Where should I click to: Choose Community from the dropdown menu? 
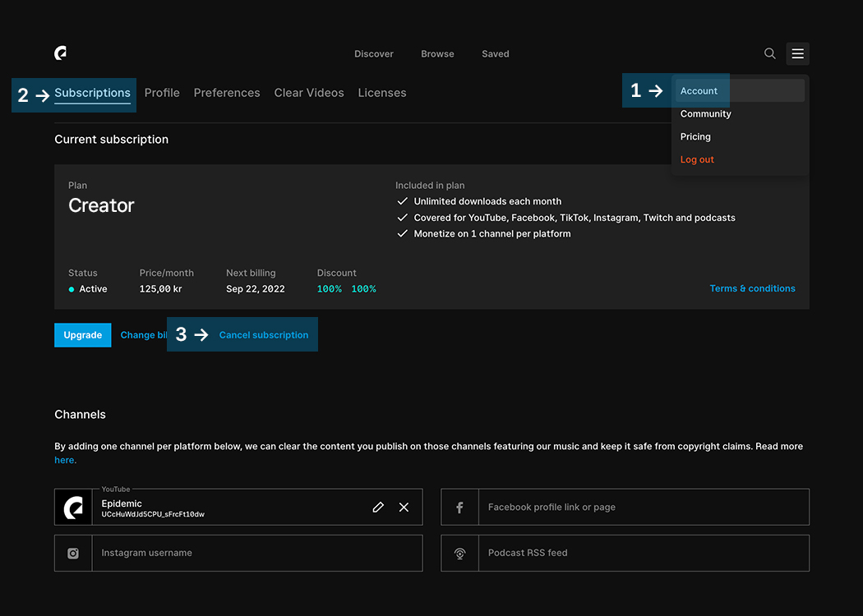click(705, 114)
